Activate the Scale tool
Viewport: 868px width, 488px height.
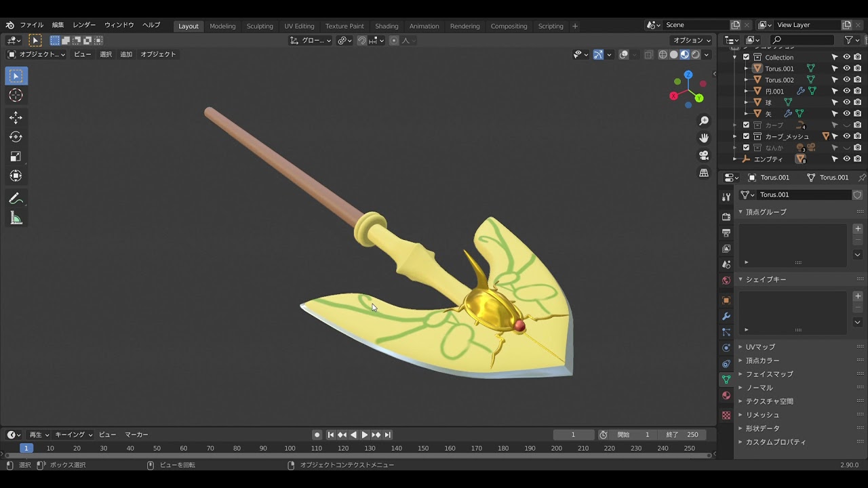(x=16, y=157)
